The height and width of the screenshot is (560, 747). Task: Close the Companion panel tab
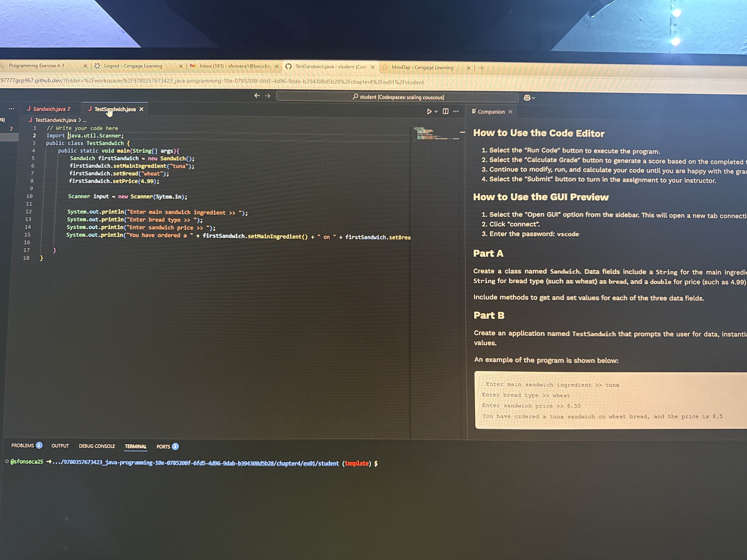[x=510, y=112]
